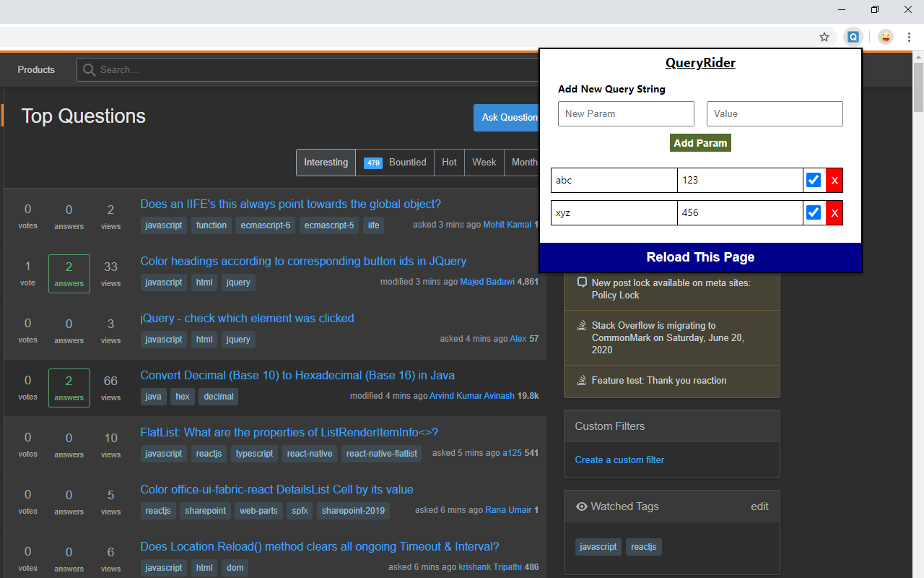Select the Week tab
Screen dimensions: 924x578
click(484, 163)
